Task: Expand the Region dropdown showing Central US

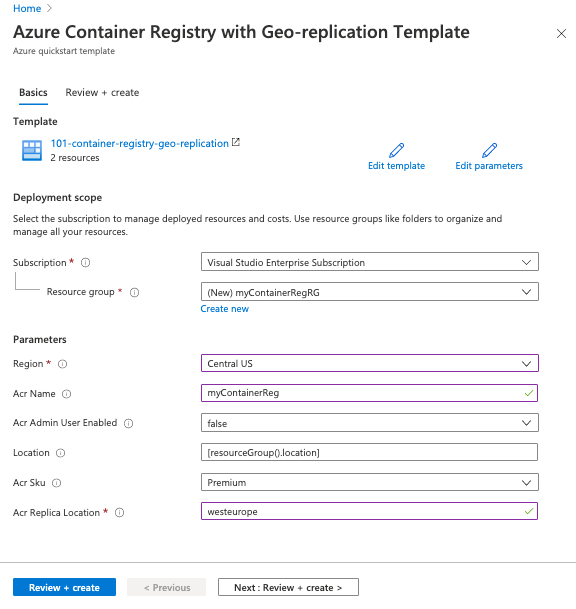Action: coord(370,363)
